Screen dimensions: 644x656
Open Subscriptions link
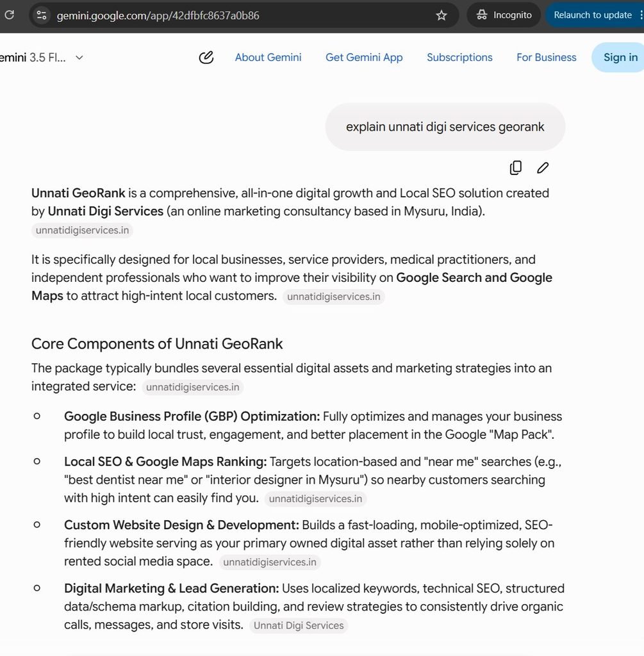click(459, 57)
